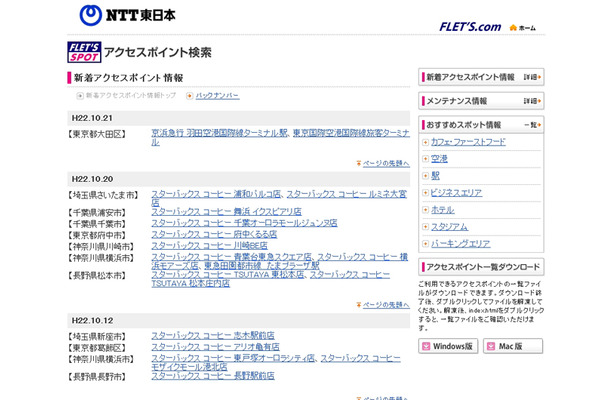Open 東京国際空港国際線旅客ターミナル link
Image resolution: width=610 pixels, height=400 pixels.
[x=351, y=133]
